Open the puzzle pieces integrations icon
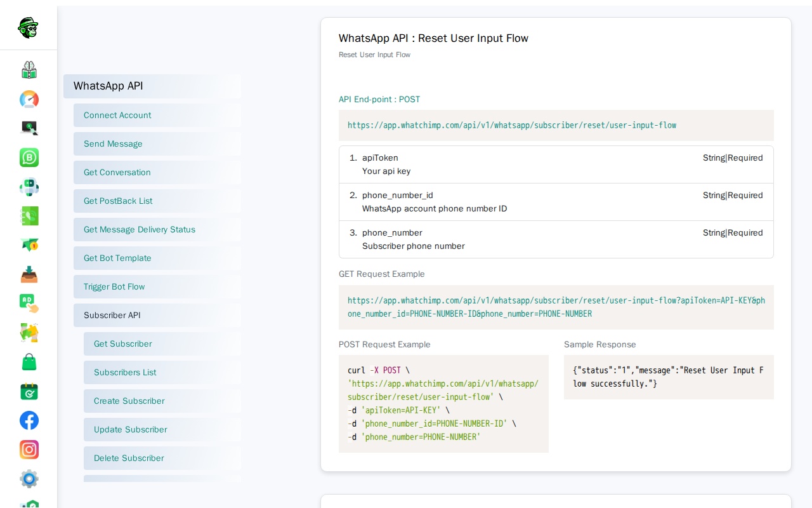 click(29, 333)
